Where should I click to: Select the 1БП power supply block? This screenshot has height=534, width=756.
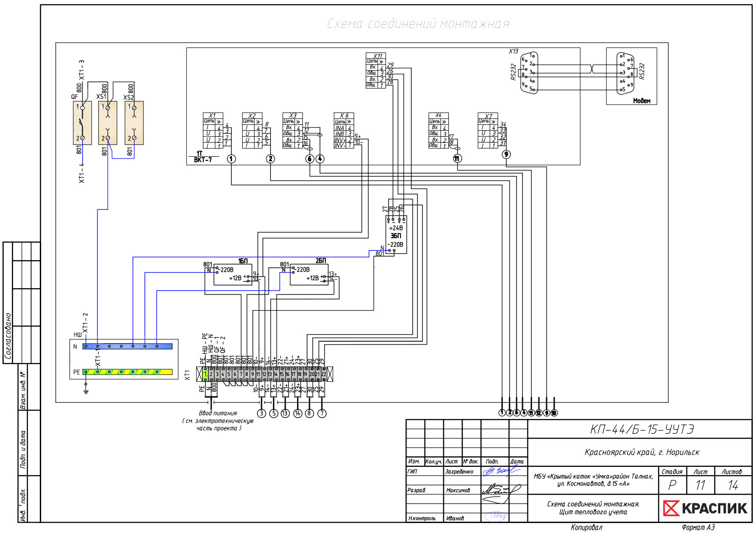[233, 274]
